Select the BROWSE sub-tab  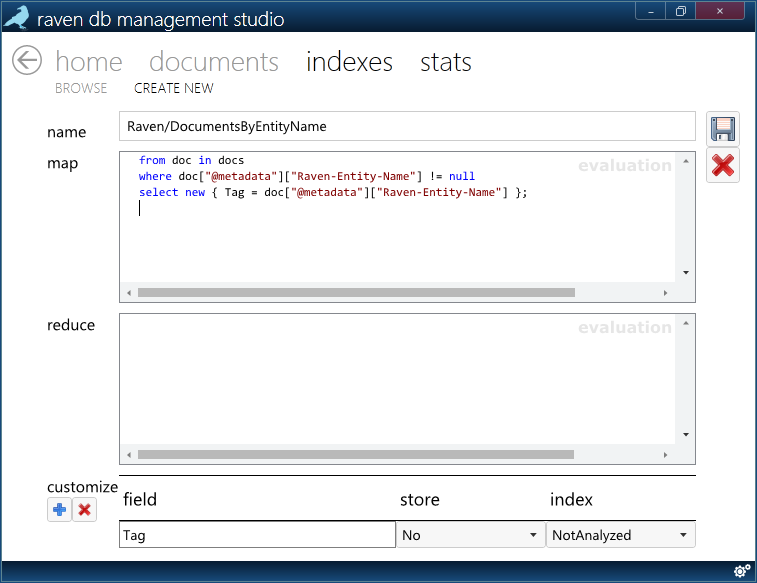[x=81, y=88]
